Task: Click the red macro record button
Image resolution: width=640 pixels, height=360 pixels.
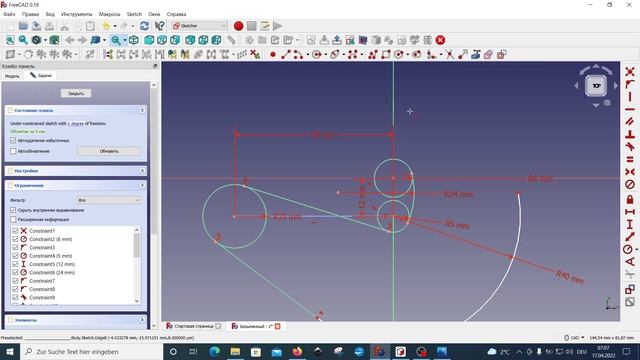Action: pos(239,26)
